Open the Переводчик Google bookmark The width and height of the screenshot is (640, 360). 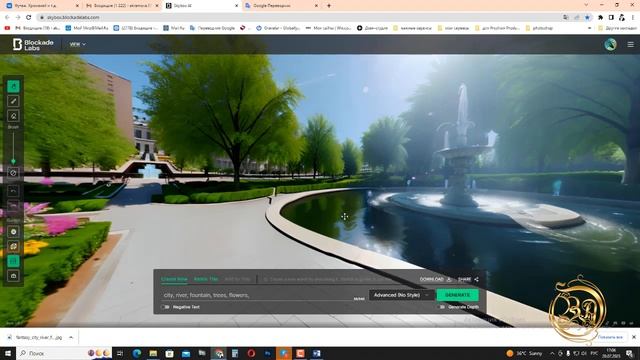pos(212,28)
